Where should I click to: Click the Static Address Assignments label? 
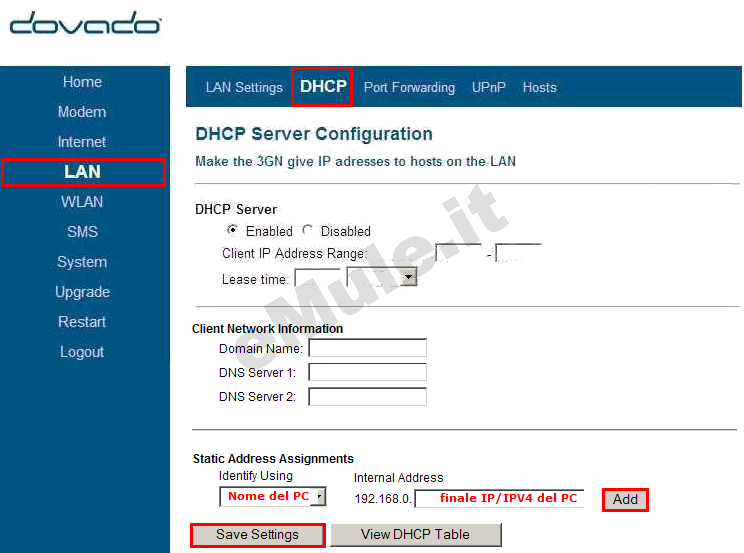[x=273, y=459]
